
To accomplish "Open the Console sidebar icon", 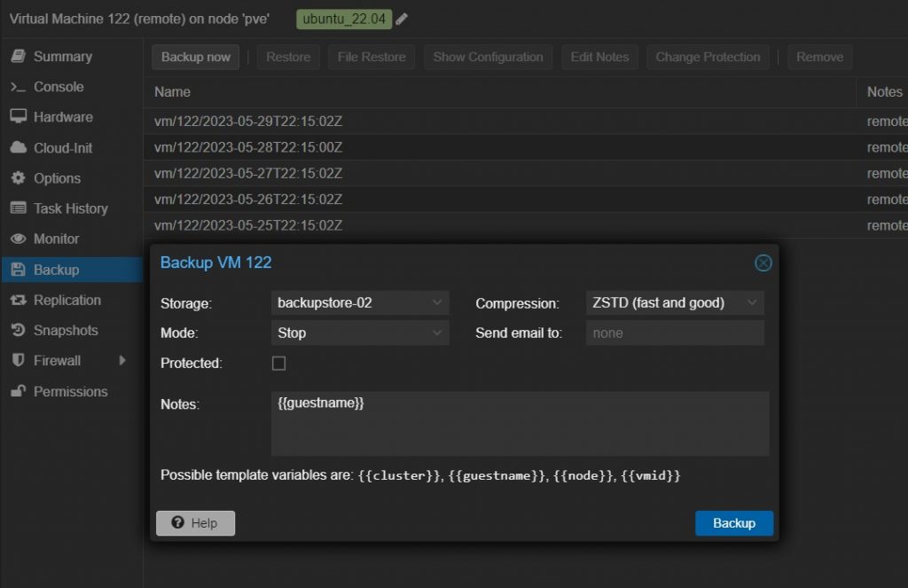I will click(x=18, y=87).
